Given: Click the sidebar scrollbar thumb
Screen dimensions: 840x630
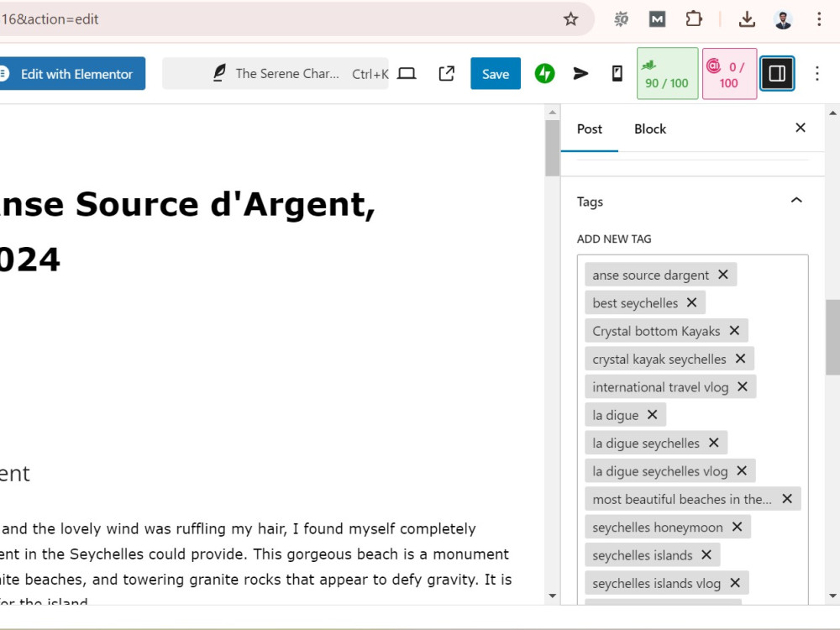Looking at the screenshot, I should [x=832, y=337].
